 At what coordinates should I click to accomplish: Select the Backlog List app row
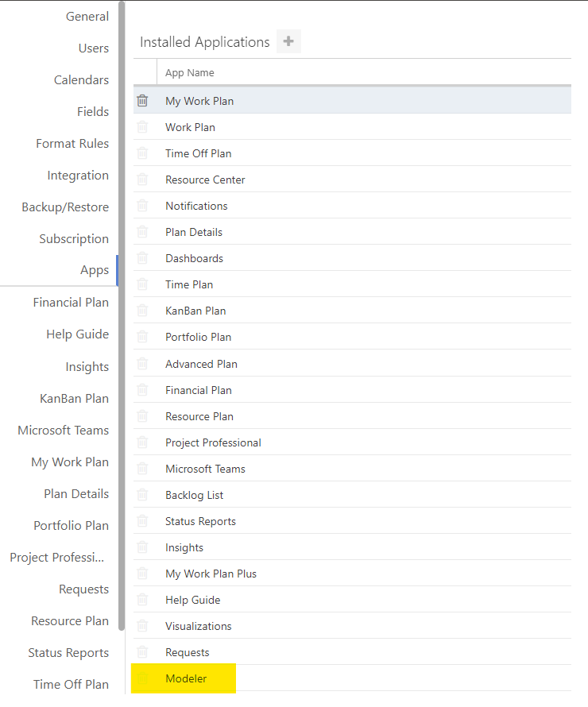(x=352, y=495)
